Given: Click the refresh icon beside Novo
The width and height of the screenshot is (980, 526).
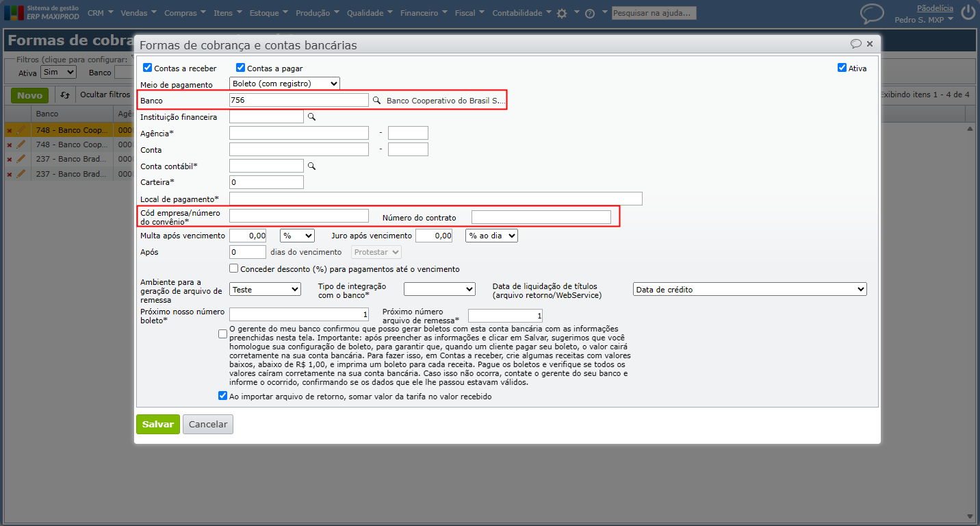Looking at the screenshot, I should coord(65,95).
